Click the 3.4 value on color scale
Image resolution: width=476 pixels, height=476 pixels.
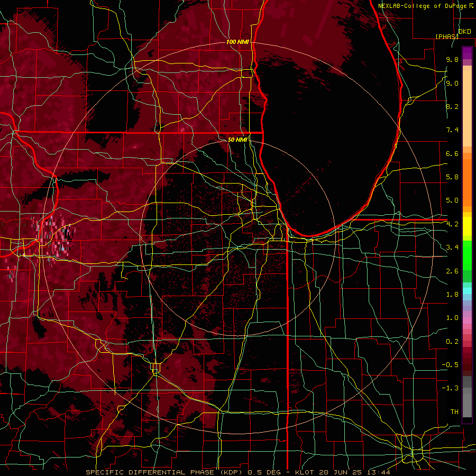pyautogui.click(x=452, y=248)
